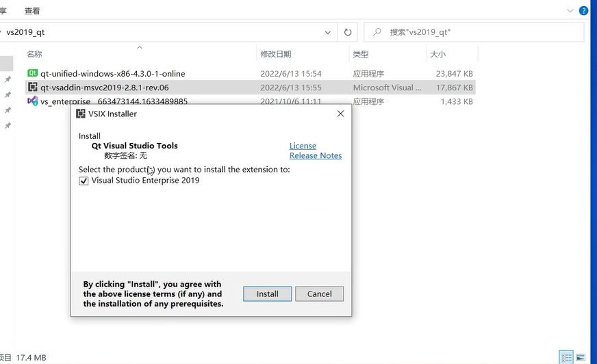Viewport: 597px width, 364px height.
Task: Click the second quick access pin icon
Action: (8, 94)
